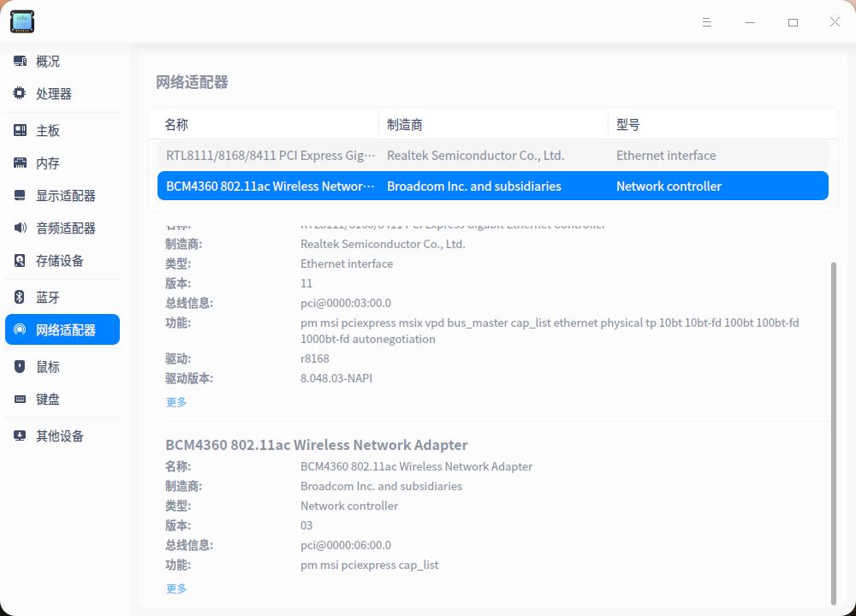This screenshot has height=616, width=856.
Task: Select the RTL8111/8168/8411 PCI Express row
Action: (493, 156)
